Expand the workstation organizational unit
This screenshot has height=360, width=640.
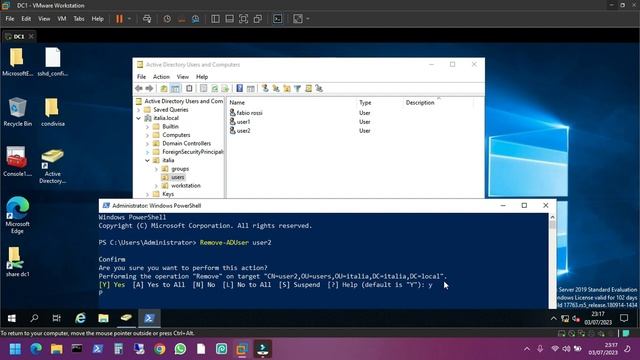tap(156, 186)
